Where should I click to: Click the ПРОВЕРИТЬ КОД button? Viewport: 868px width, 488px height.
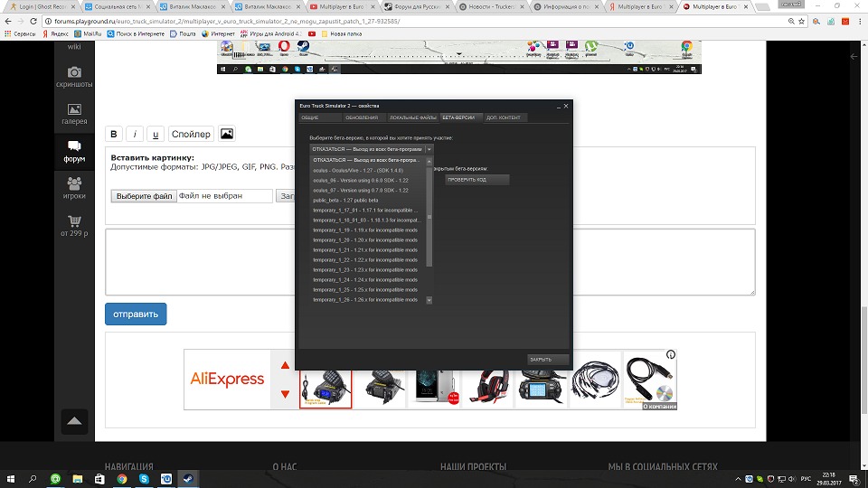point(477,180)
